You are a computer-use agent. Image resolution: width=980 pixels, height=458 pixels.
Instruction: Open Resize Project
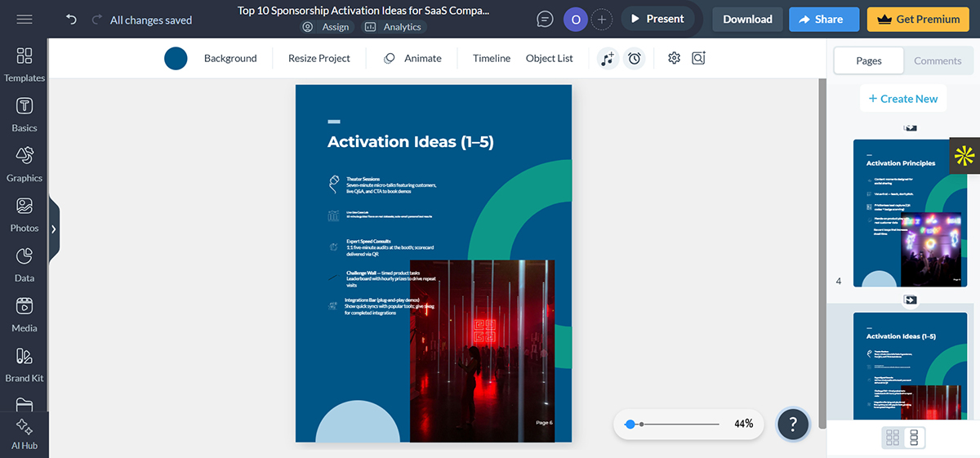coord(319,58)
